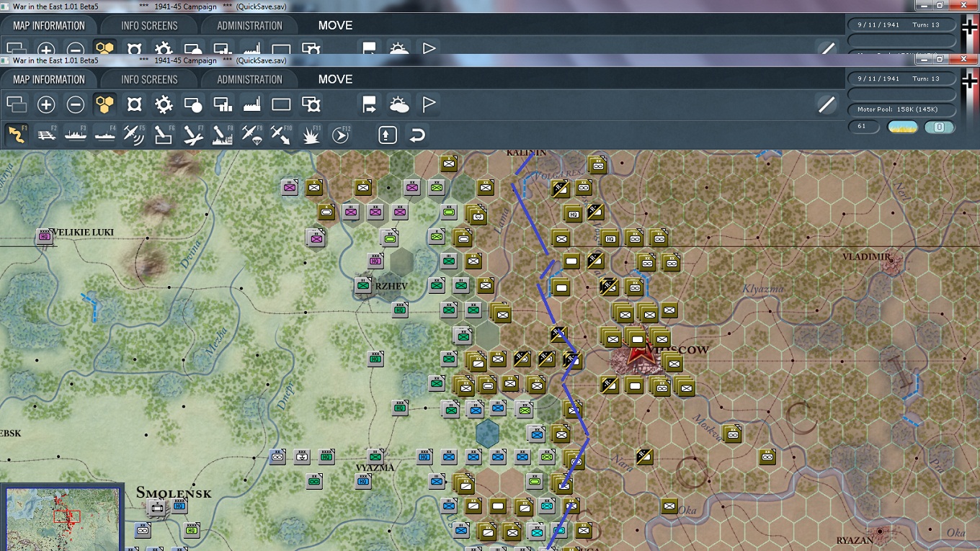This screenshot has height=551, width=980.
Task: Select the HQ unit counter at Velikie Luki
Action: point(45,236)
